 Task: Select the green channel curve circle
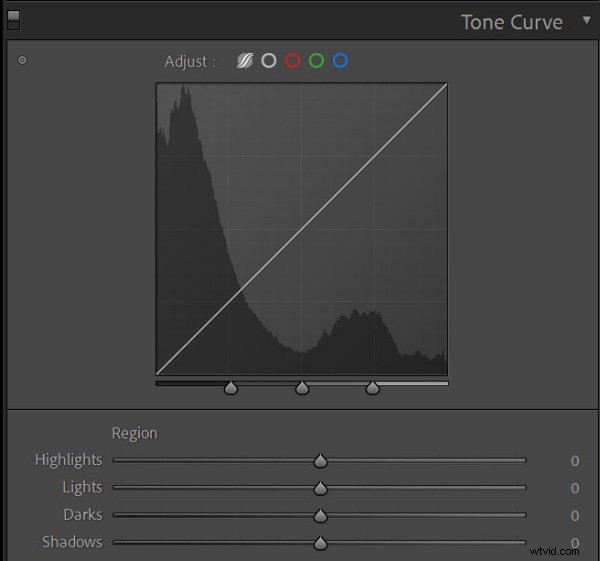(316, 60)
